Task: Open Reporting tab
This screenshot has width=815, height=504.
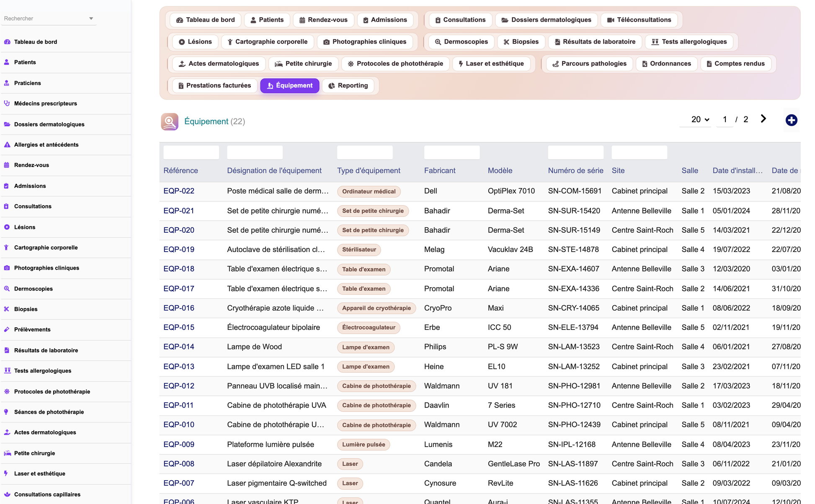Action: pyautogui.click(x=348, y=85)
